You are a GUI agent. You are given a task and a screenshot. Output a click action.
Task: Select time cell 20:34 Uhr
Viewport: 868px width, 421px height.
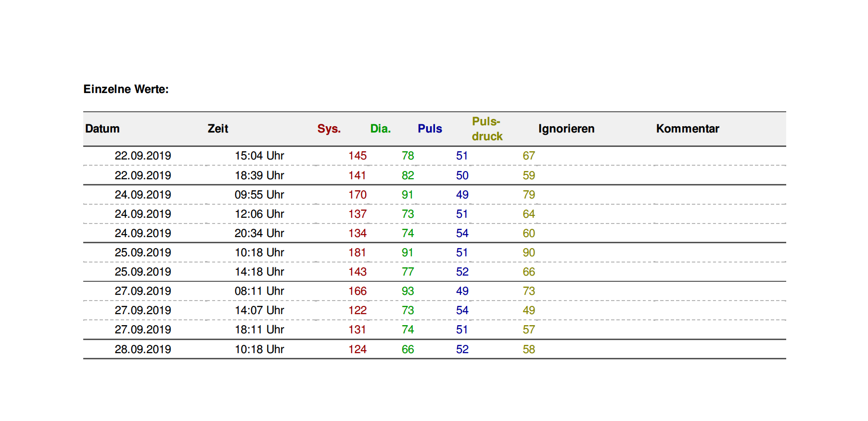coord(259,233)
